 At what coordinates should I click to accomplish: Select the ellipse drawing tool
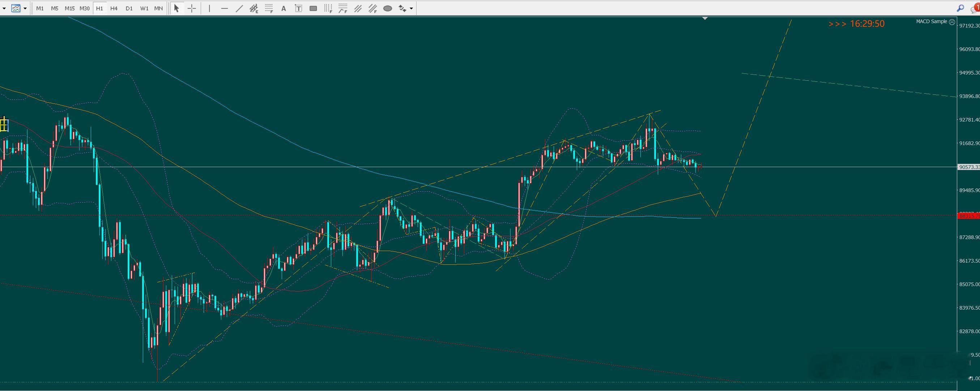pyautogui.click(x=387, y=8)
